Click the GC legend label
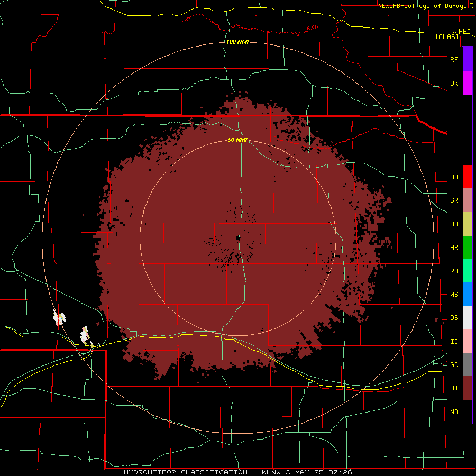The height and width of the screenshot is (476, 476). click(454, 365)
